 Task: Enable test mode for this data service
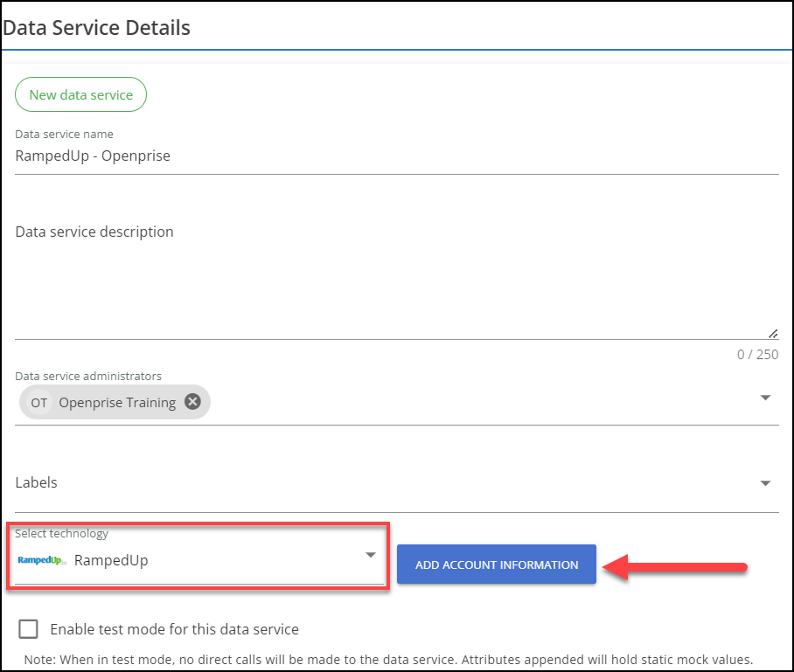point(29,629)
